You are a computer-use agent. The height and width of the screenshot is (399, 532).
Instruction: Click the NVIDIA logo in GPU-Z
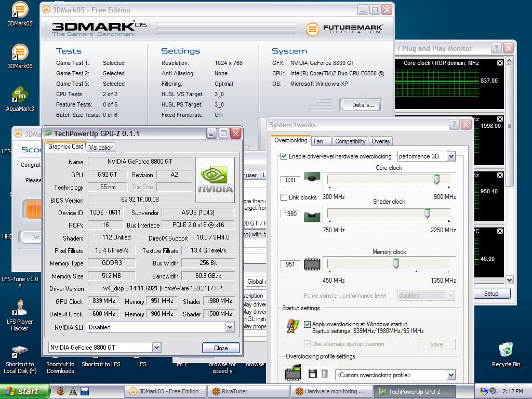(x=215, y=180)
